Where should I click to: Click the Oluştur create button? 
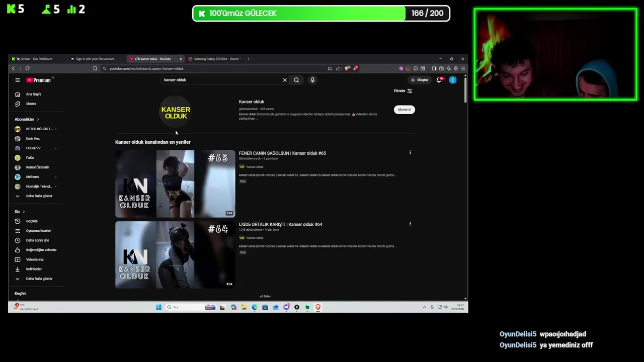[x=420, y=80]
